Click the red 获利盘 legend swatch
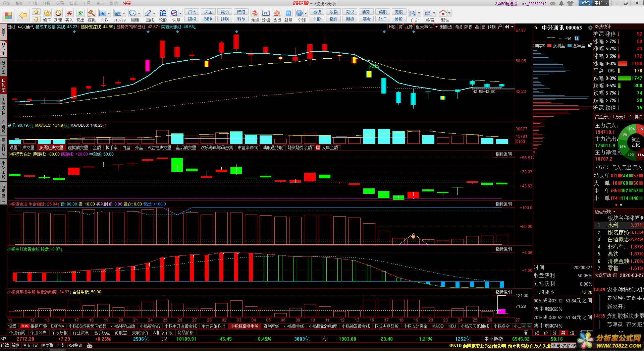Viewport: 644px width, 351px height. click(x=549, y=46)
